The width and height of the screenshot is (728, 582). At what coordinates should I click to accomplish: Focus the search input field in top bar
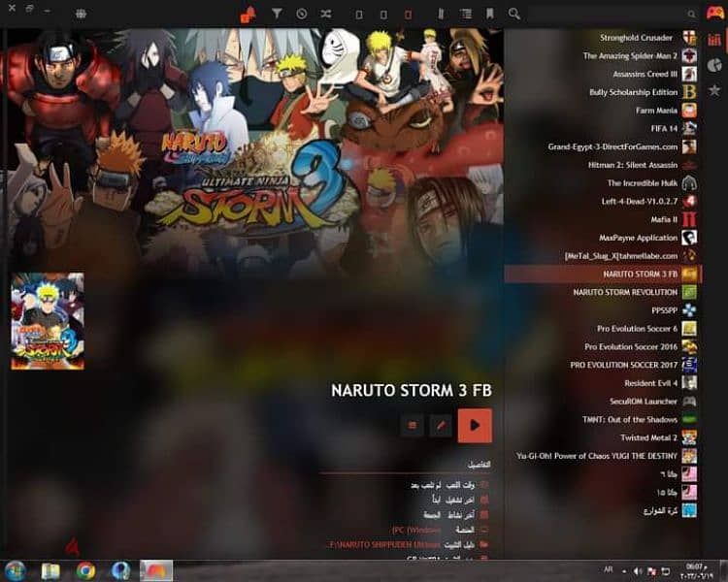tap(612, 14)
